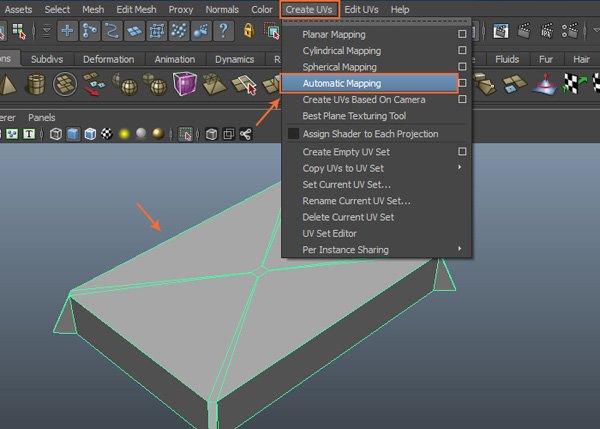Viewport: 600px width, 429px height.
Task: Open the Proxy menu
Action: [x=181, y=10]
